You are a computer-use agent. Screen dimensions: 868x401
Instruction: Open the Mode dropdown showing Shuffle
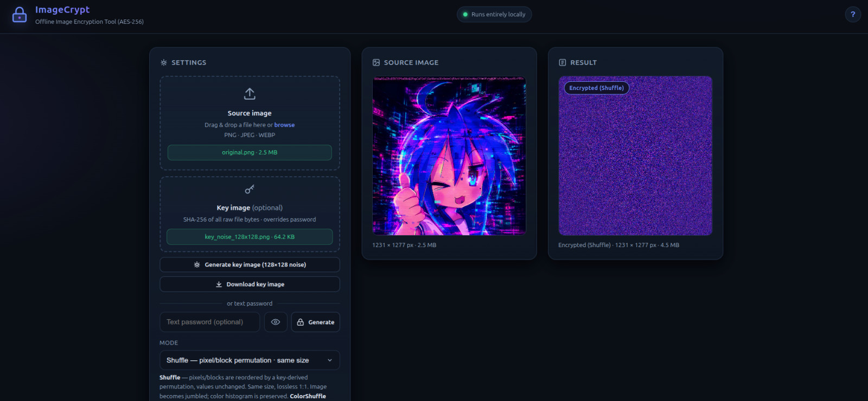[x=250, y=360]
